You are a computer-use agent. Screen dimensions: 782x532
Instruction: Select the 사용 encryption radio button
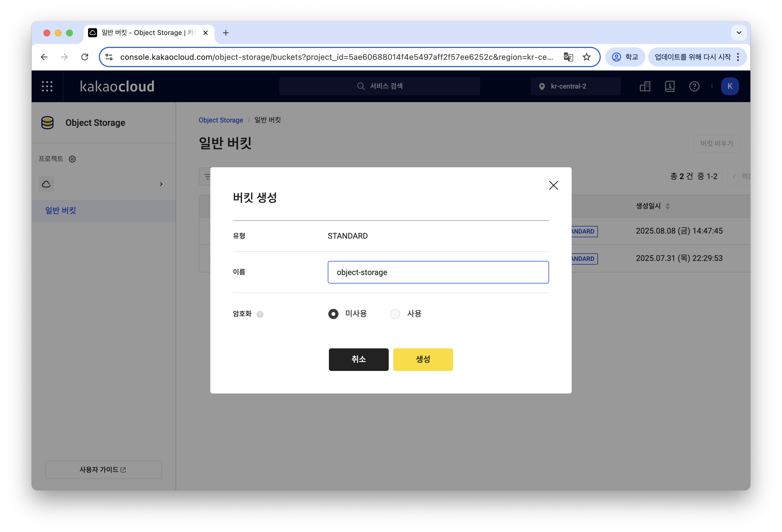tap(395, 314)
